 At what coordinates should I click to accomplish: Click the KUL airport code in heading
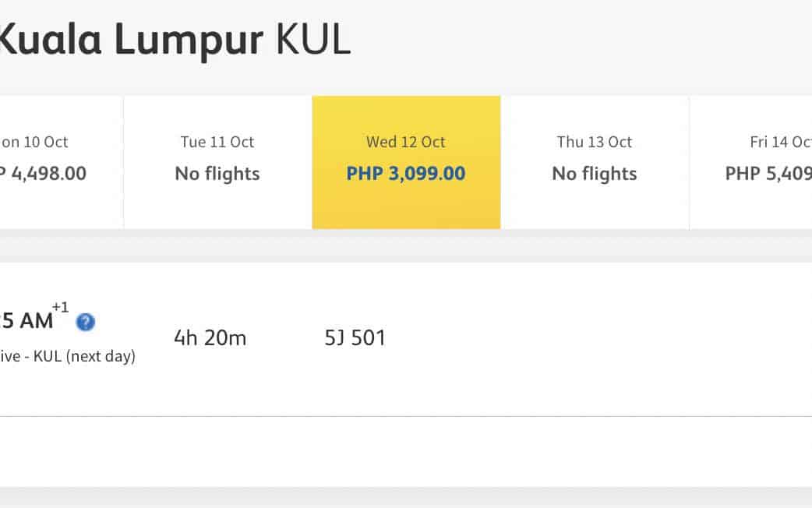pos(313,39)
